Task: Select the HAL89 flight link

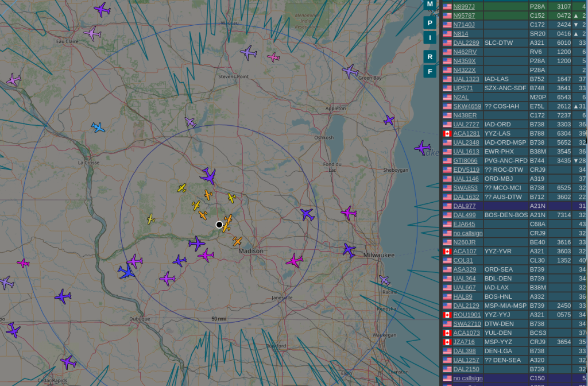Action: pyautogui.click(x=462, y=297)
